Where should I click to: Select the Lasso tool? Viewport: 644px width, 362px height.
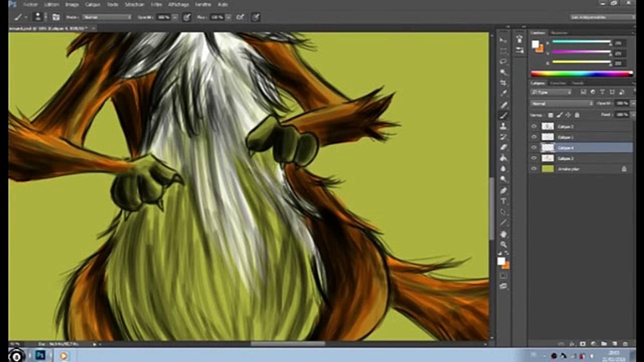(x=503, y=61)
